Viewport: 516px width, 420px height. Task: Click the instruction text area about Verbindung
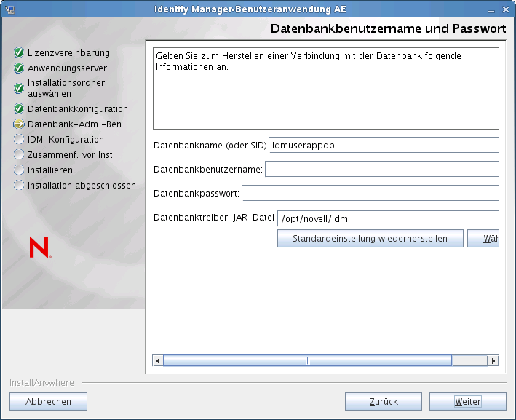pyautogui.click(x=326, y=89)
